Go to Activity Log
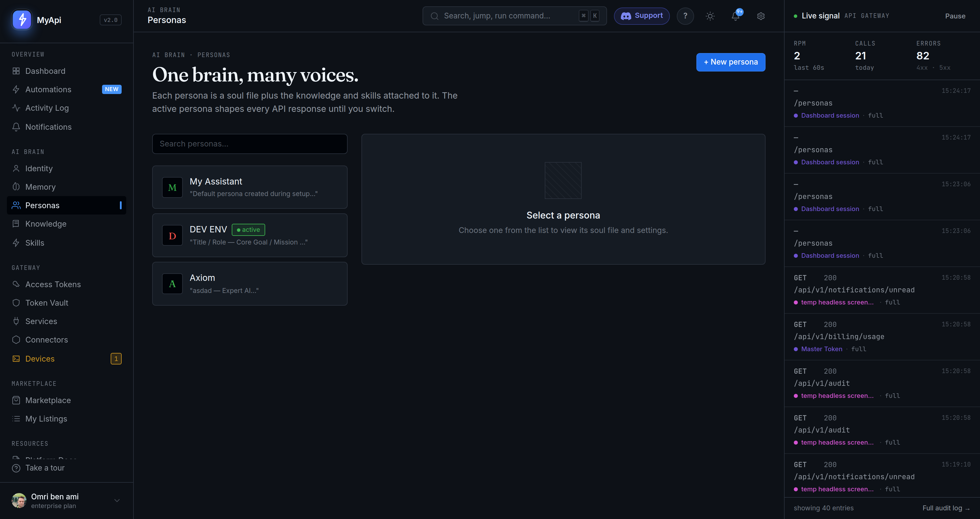Image resolution: width=980 pixels, height=519 pixels. 67,108
